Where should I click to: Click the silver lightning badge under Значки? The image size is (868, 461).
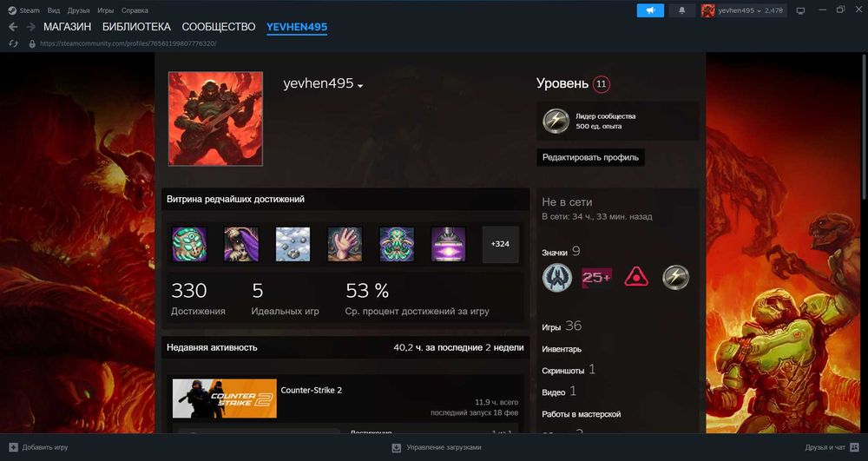[676, 278]
